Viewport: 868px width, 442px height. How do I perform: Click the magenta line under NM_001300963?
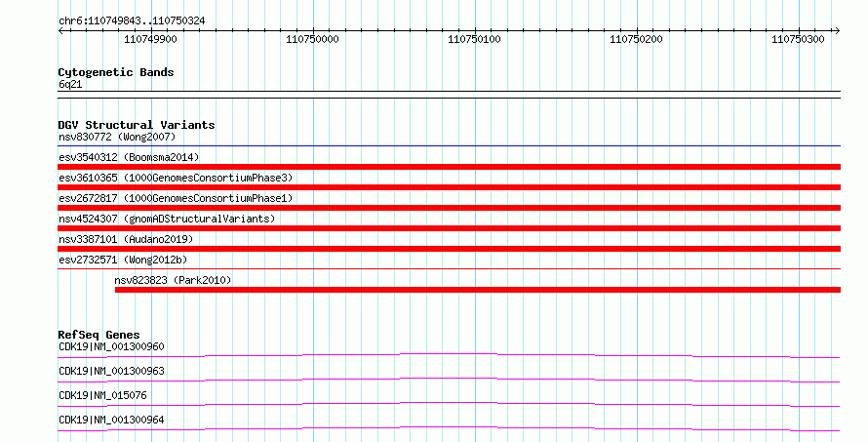(449, 380)
